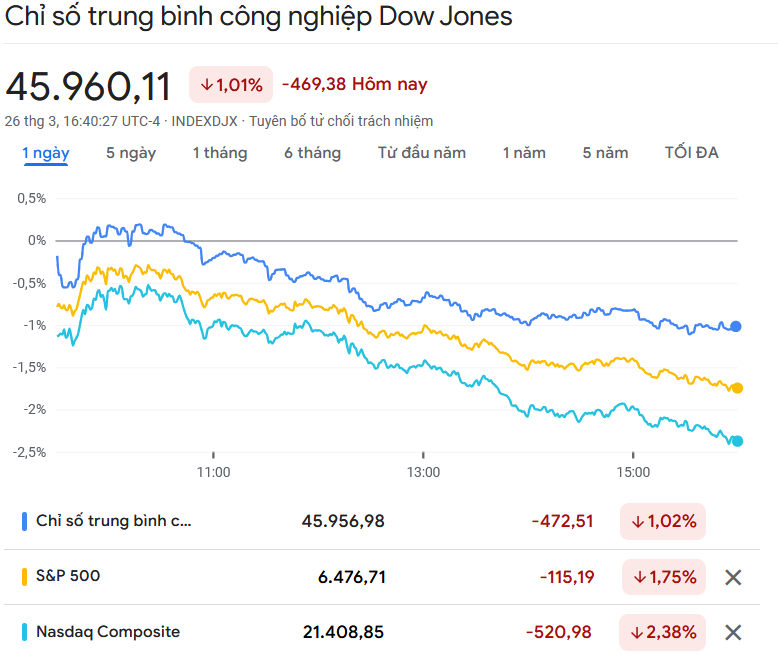The image size is (778, 660).
Task: Click the cyan Nasdaq Composite legend marker
Action: click(x=24, y=632)
